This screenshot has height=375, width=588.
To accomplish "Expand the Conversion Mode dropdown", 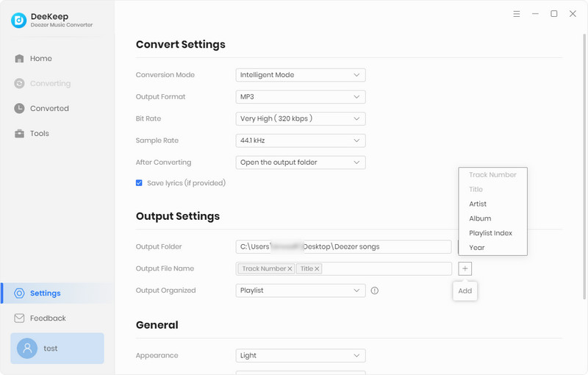I will point(301,75).
